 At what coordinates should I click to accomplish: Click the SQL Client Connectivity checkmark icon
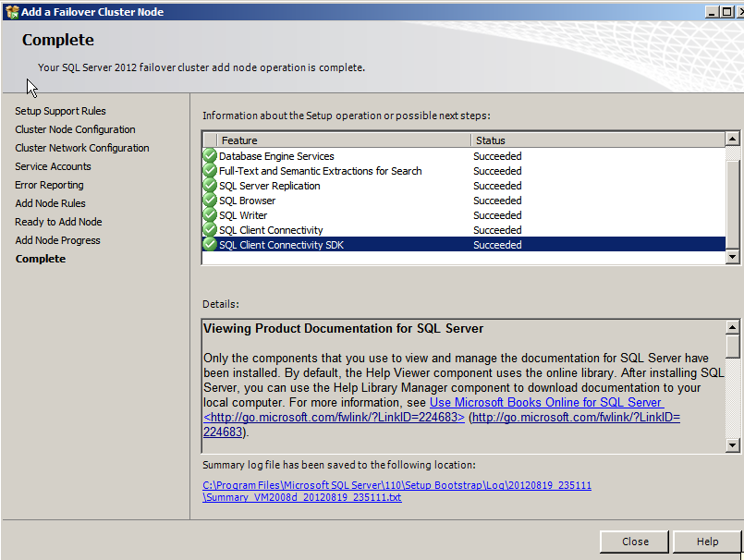[209, 229]
